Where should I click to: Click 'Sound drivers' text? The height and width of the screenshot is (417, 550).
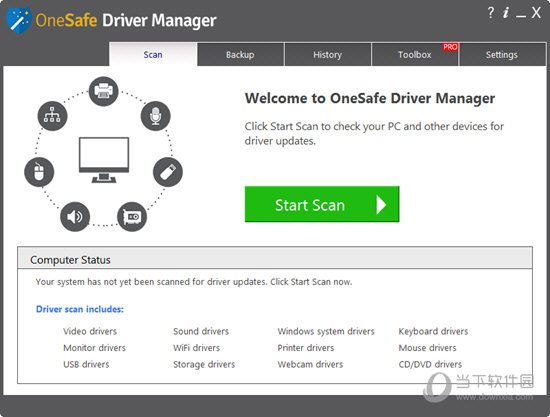pyautogui.click(x=201, y=331)
